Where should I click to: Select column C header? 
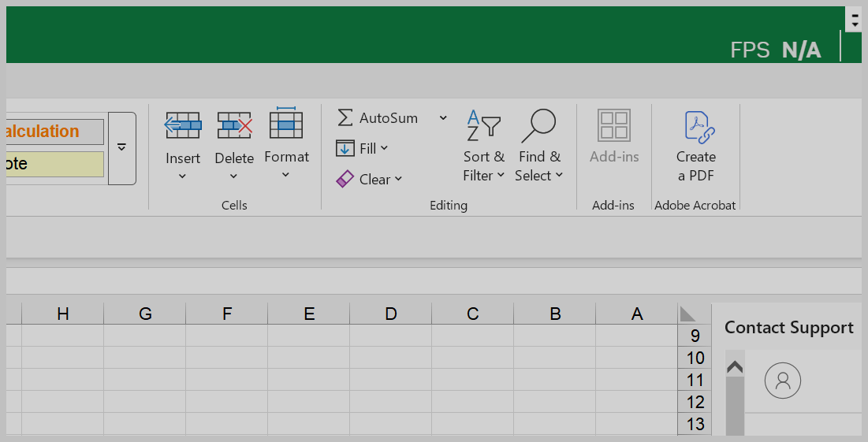[x=473, y=314]
